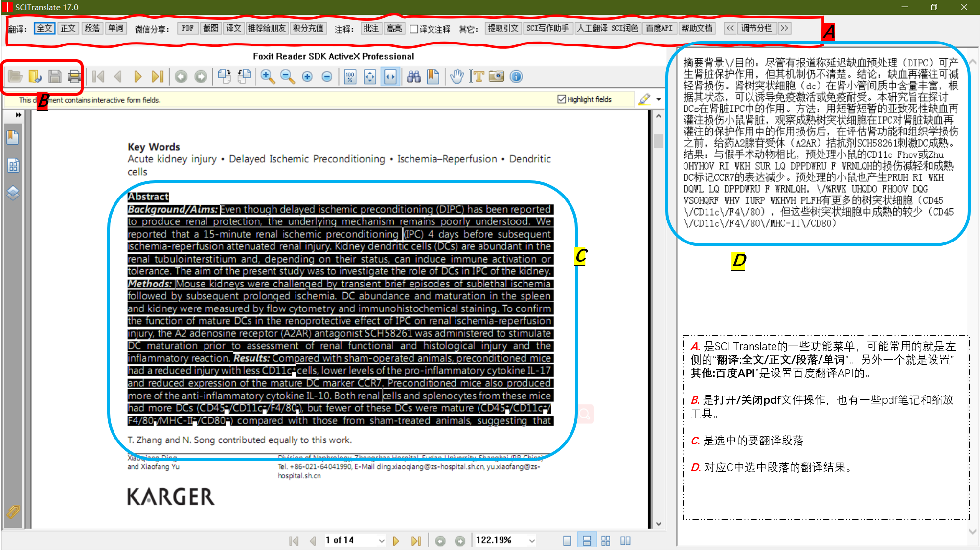The height and width of the screenshot is (550, 980).
Task: Expand the highlight pen options arrow
Action: [659, 99]
